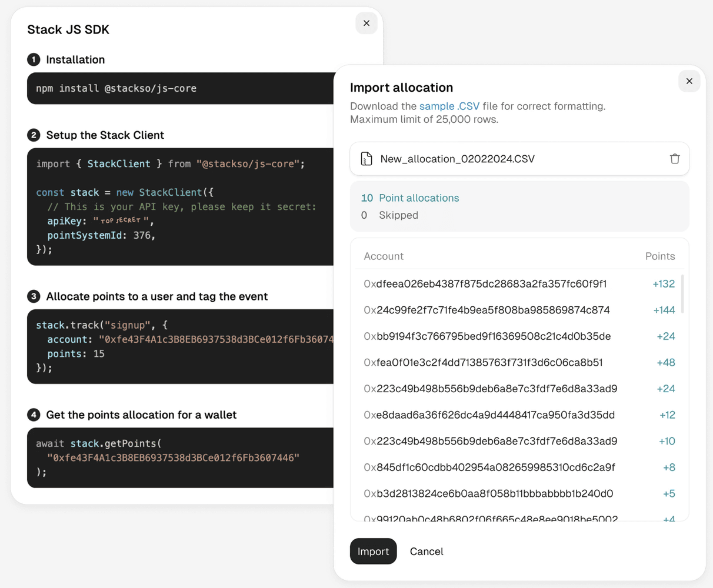713x588 pixels.
Task: Click the '10 Point allocations' summary
Action: (x=410, y=198)
